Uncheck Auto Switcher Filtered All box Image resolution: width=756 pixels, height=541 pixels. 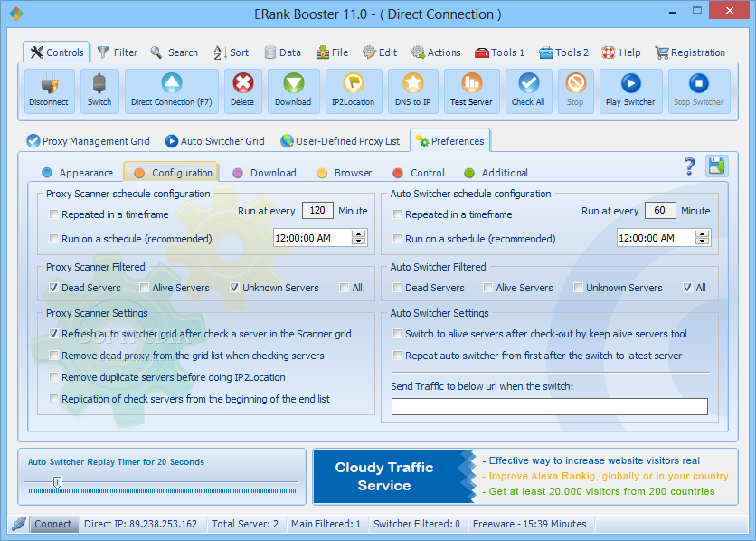click(x=687, y=288)
